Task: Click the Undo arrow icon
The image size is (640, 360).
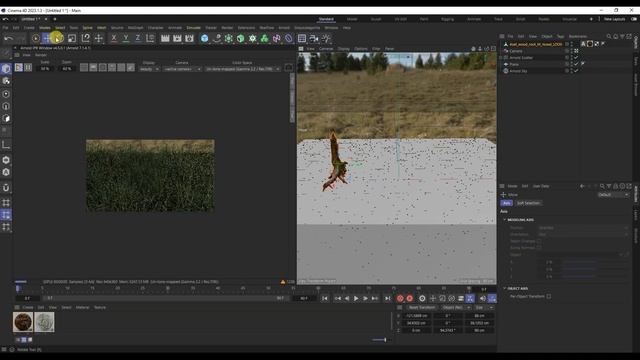Action: [x=9, y=38]
